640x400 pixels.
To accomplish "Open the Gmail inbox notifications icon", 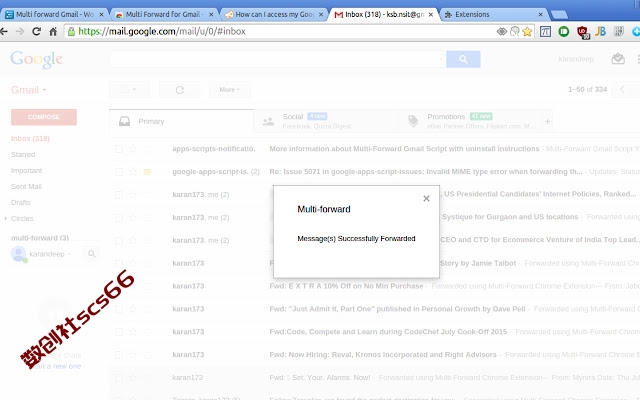I will point(618,59).
